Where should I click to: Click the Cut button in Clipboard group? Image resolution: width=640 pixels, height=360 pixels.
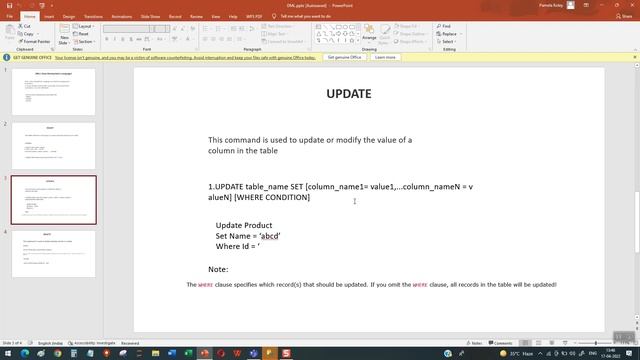click(24, 26)
